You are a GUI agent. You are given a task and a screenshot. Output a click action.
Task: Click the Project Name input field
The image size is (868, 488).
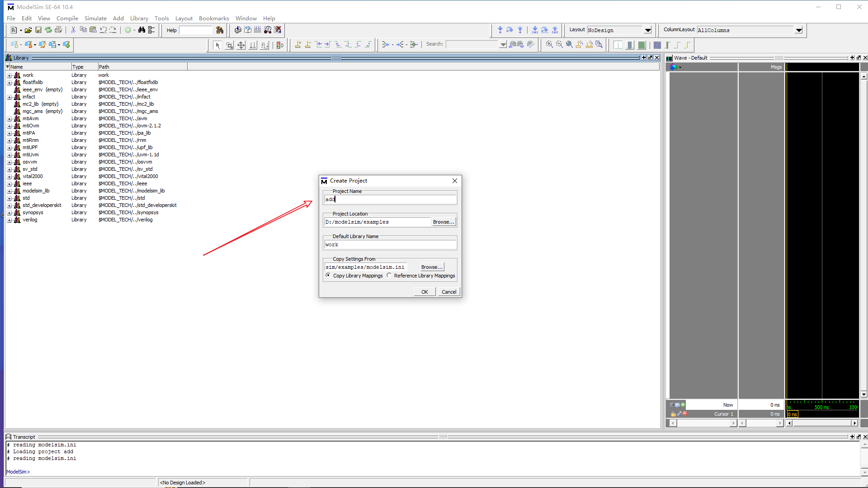[x=390, y=199]
